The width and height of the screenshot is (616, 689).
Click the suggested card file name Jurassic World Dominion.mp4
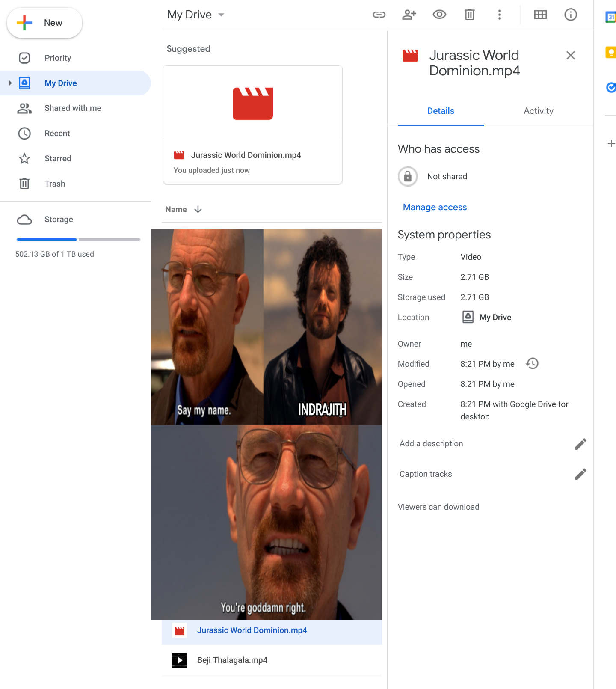pos(246,155)
